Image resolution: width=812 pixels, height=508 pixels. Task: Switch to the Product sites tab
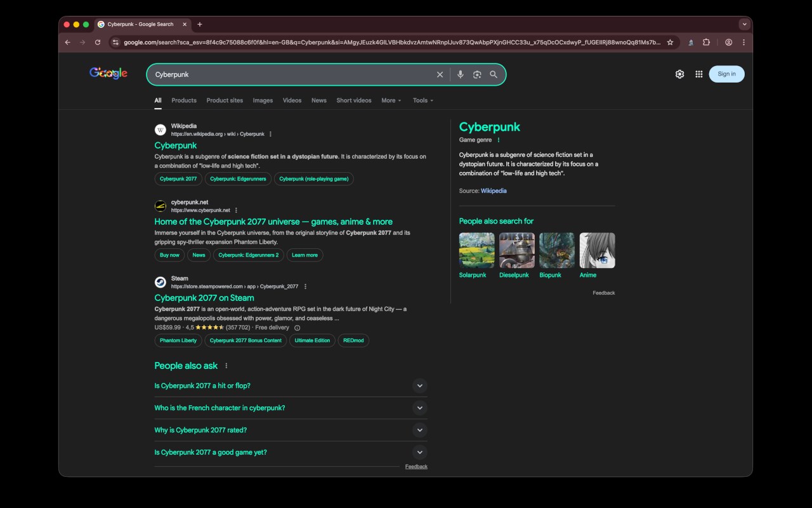[x=225, y=100]
